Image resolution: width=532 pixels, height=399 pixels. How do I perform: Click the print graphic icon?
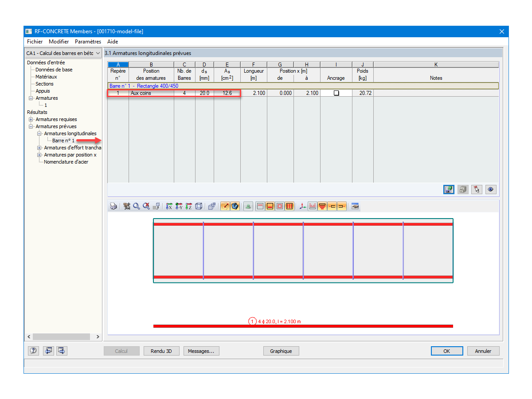pyautogui.click(x=114, y=206)
